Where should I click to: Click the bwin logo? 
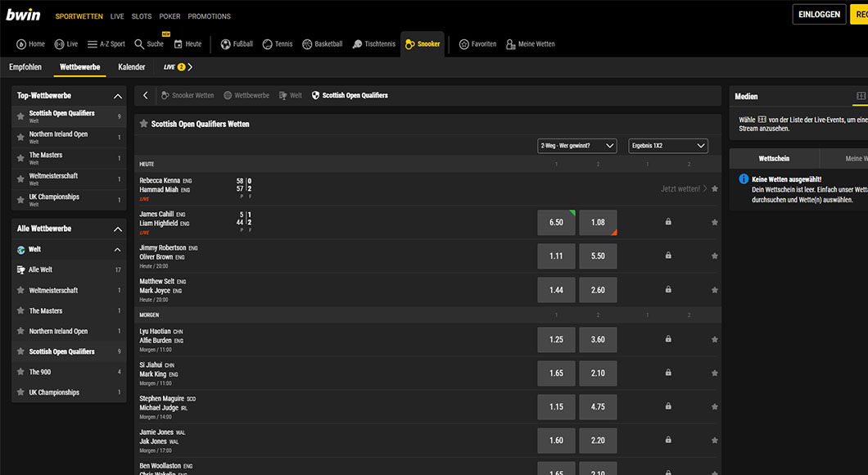pos(23,15)
